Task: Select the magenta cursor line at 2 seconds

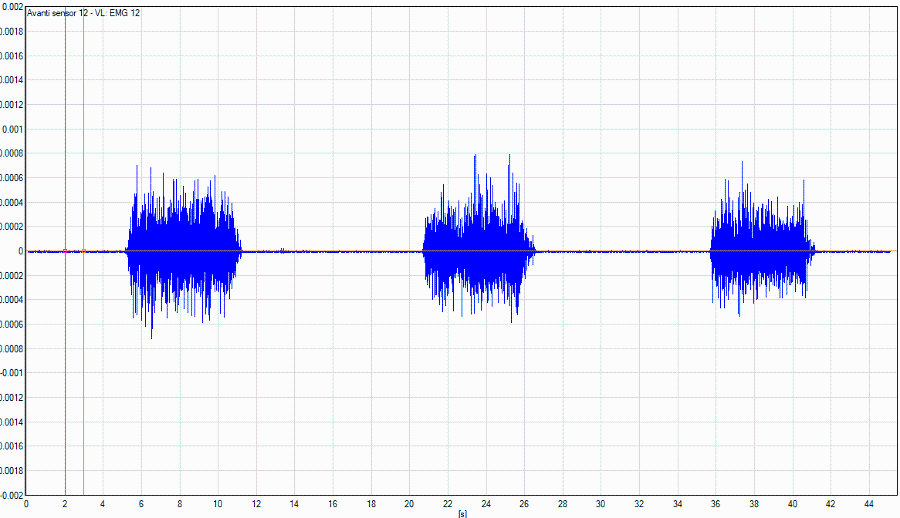Action: point(65,251)
